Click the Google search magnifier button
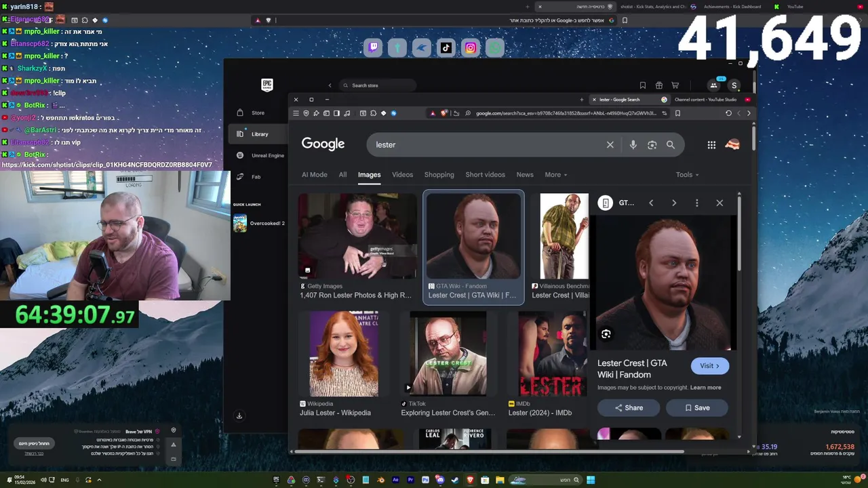Viewport: 868px width, 488px height. [x=670, y=144]
